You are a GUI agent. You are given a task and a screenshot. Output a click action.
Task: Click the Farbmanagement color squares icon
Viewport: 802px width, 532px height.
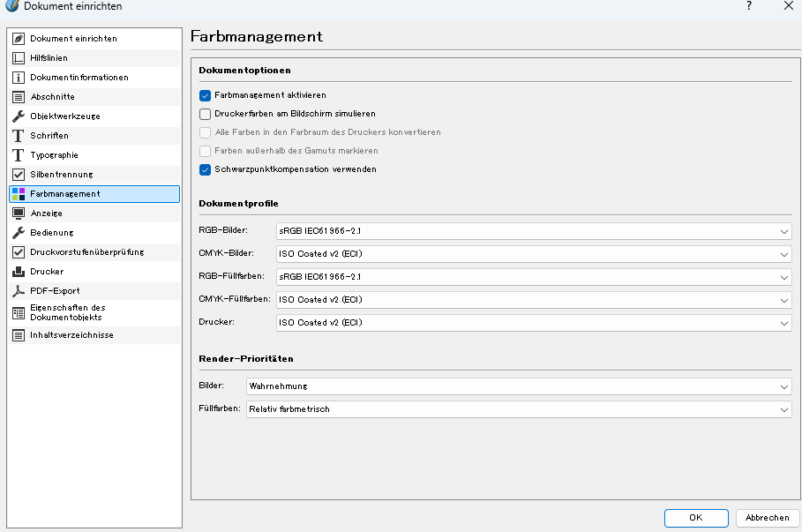(19, 194)
